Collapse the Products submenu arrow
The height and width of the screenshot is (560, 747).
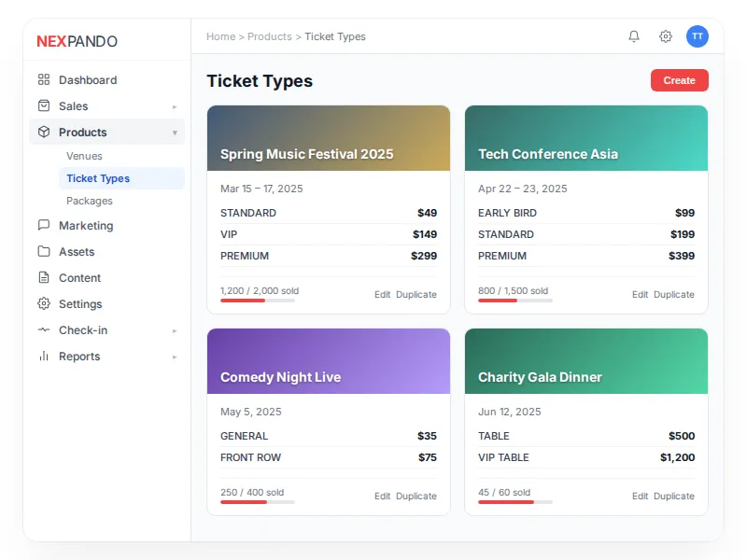click(175, 133)
